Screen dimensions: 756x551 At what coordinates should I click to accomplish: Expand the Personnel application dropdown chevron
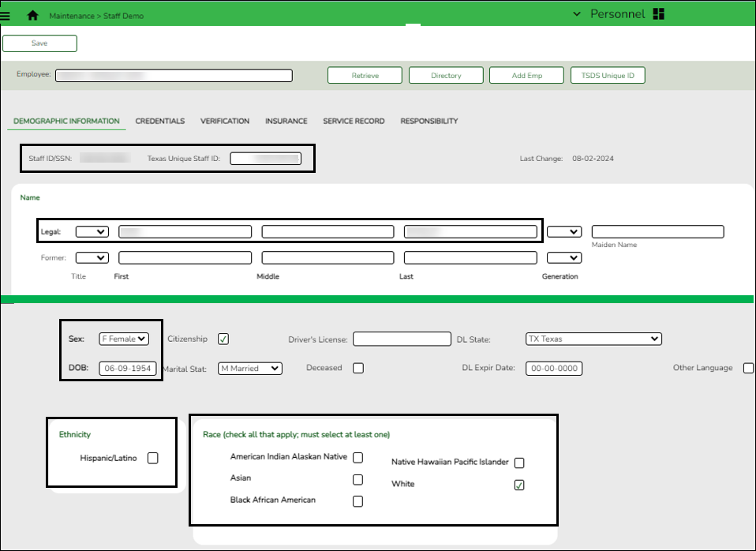click(576, 13)
